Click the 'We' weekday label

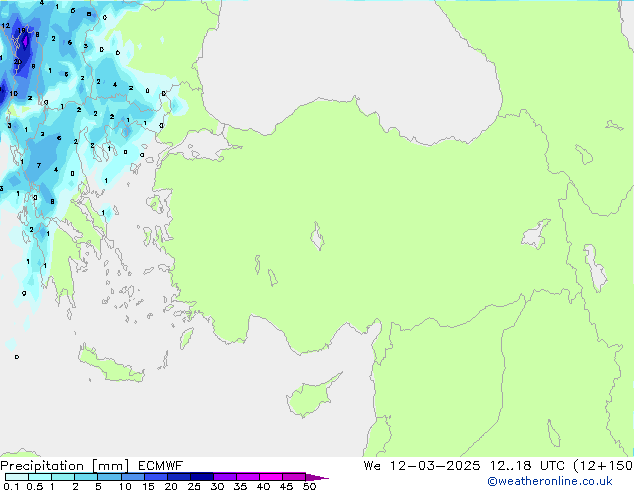tap(372, 466)
